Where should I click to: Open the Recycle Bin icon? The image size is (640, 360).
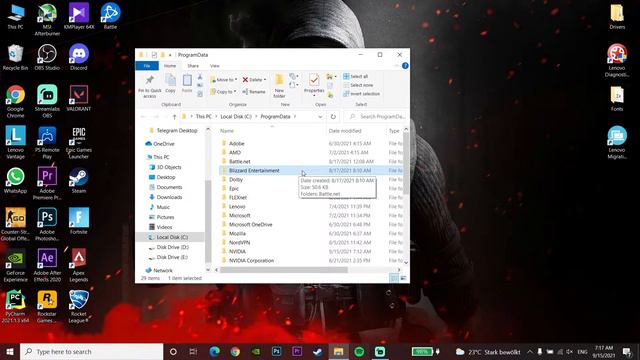[15, 58]
